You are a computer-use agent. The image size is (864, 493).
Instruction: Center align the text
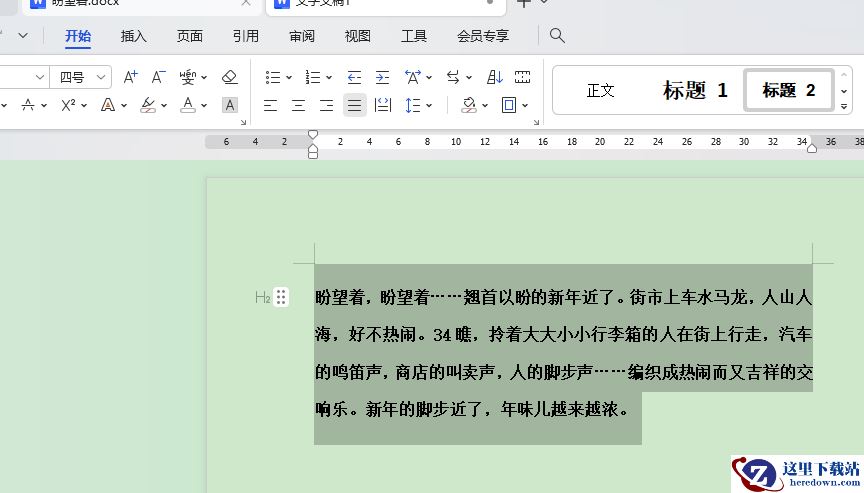pyautogui.click(x=298, y=105)
